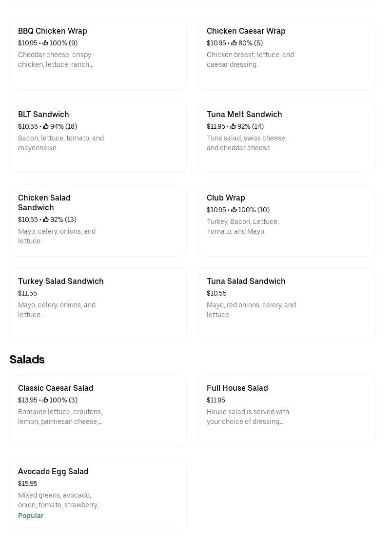Viewport: 392px width, 540px height.
Task: Select the Chicken Caesar Wrap title
Action: point(246,31)
